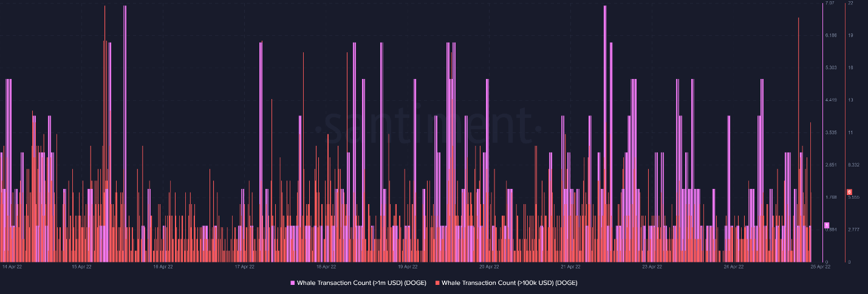This screenshot has width=868, height=294.
Task: Click the red current-value badge showing 6
Action: point(849,192)
